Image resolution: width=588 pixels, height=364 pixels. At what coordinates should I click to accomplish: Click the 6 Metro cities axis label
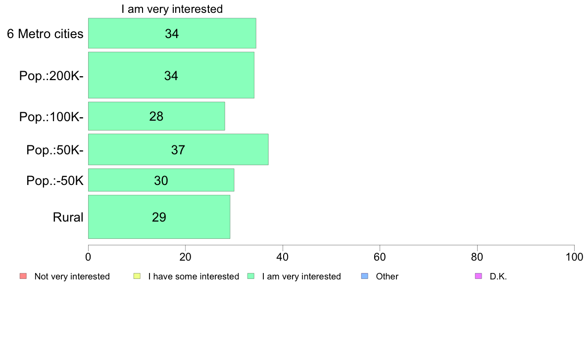coord(45,34)
